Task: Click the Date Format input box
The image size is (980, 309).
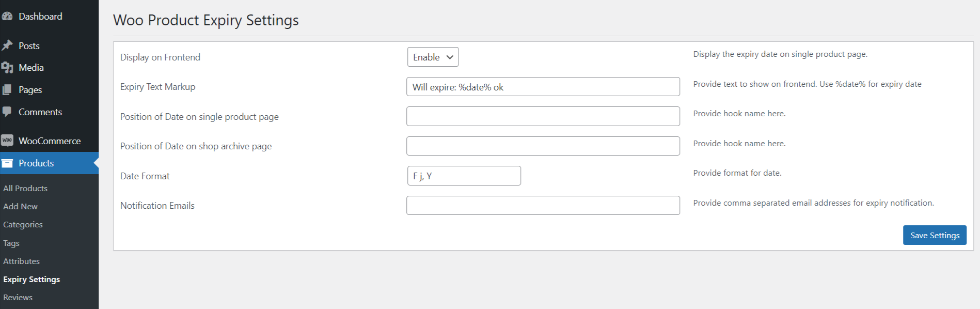Action: coord(464,176)
